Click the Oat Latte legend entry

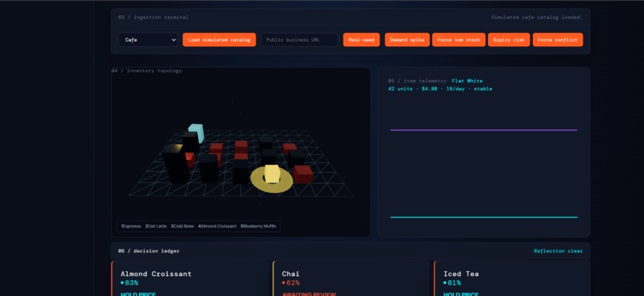pyautogui.click(x=156, y=226)
